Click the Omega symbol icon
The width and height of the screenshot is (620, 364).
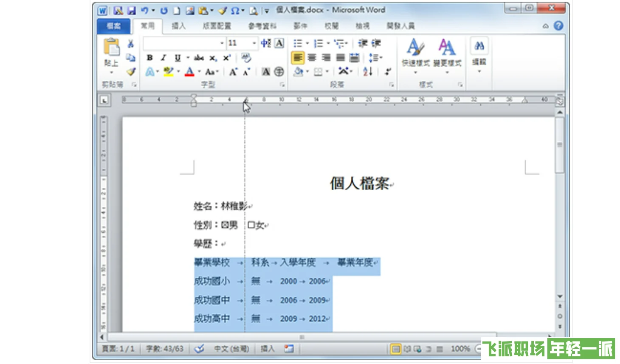234,11
